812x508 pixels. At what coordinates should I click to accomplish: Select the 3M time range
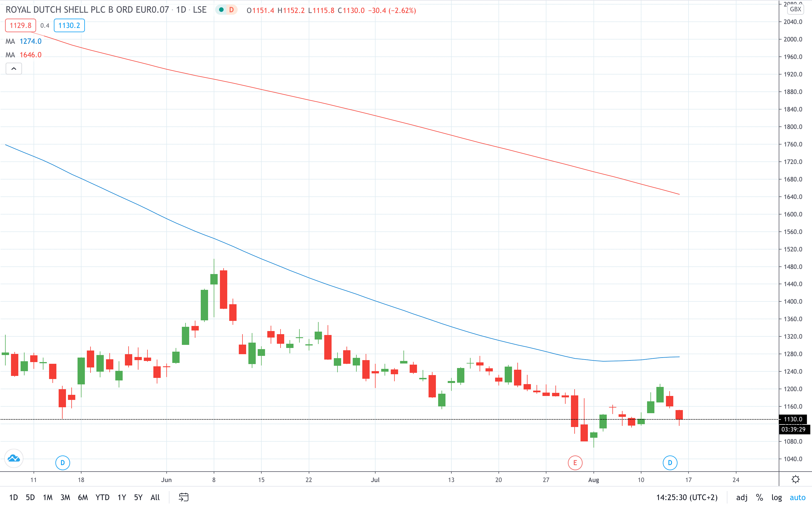pos(65,497)
